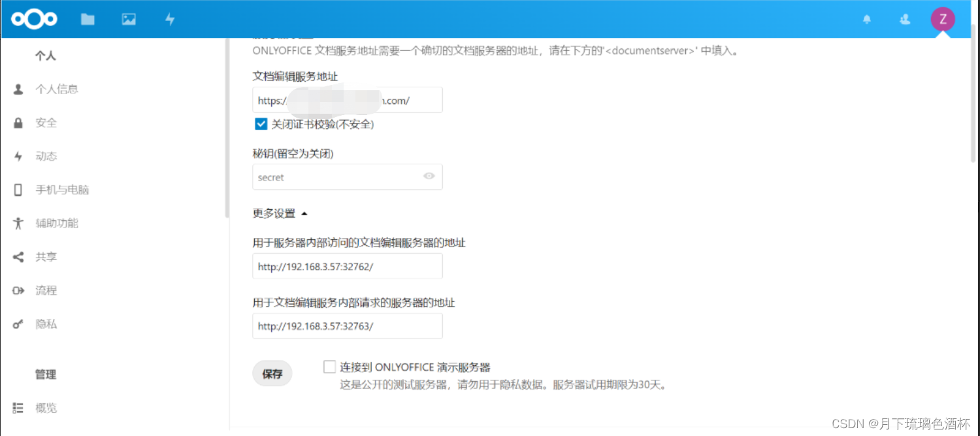Select the 共享 share icon in sidebar
Viewport: 980px width, 436px height.
coord(18,256)
